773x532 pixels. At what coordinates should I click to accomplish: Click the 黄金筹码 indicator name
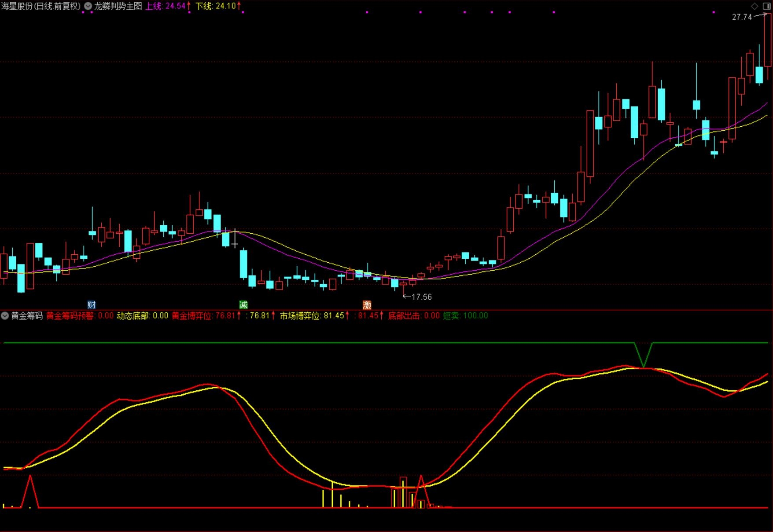27,316
